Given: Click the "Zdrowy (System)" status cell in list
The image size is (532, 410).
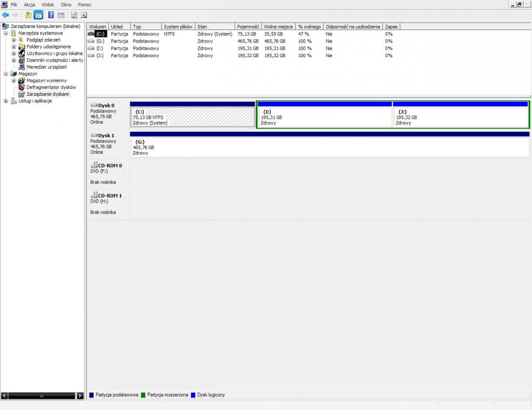Looking at the screenshot, I should pyautogui.click(x=215, y=34).
